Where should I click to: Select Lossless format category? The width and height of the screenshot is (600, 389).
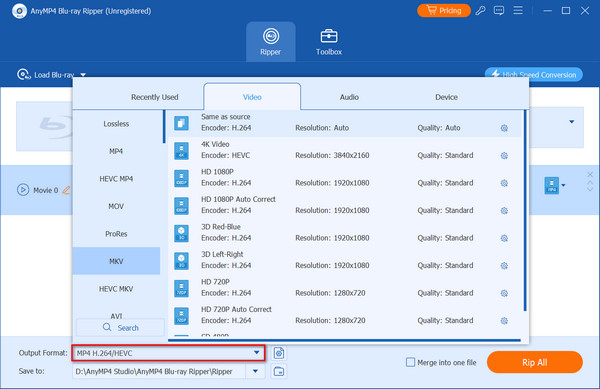116,124
